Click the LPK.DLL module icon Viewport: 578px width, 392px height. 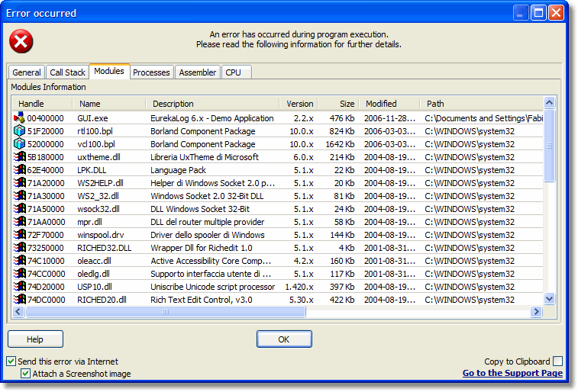click(x=20, y=169)
